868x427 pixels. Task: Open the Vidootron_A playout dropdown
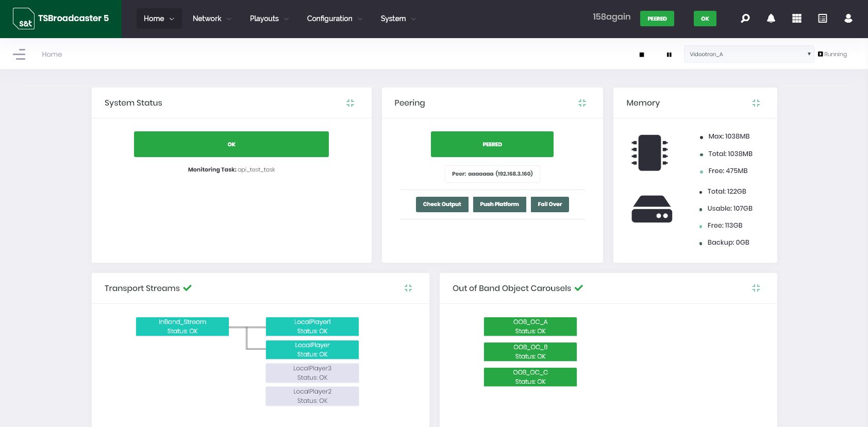pyautogui.click(x=748, y=54)
